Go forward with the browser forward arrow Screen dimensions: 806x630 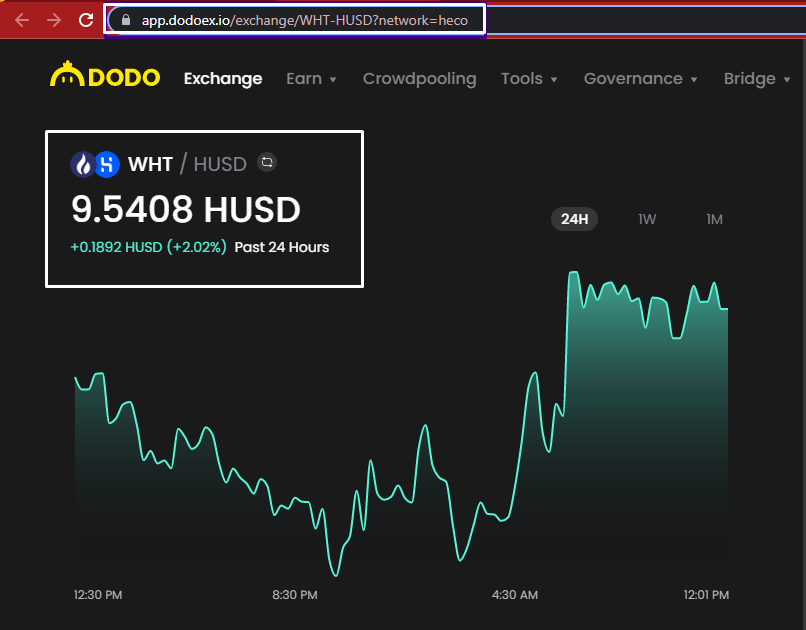53,20
